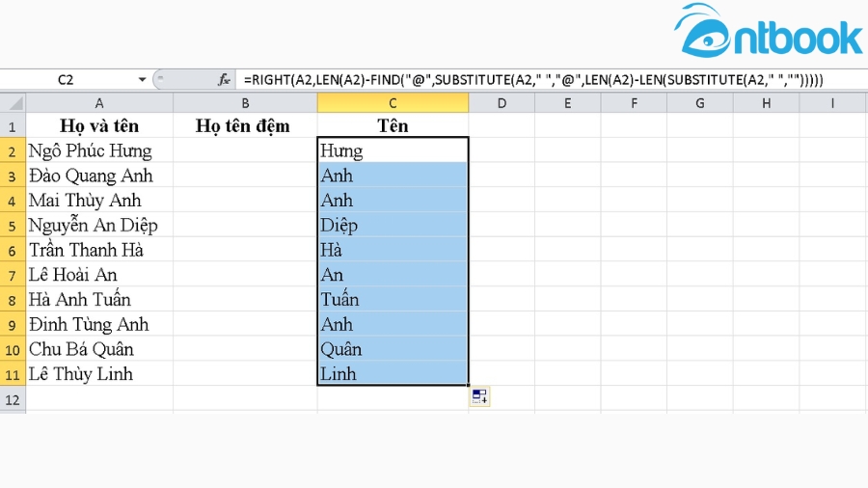868x488 pixels.
Task: Select row 9 header
Action: click(13, 324)
